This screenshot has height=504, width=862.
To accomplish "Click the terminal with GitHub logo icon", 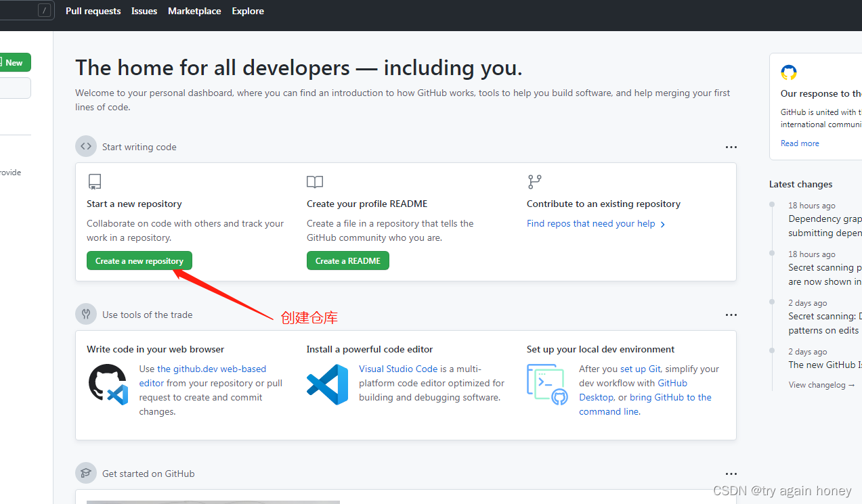I will coord(548,384).
